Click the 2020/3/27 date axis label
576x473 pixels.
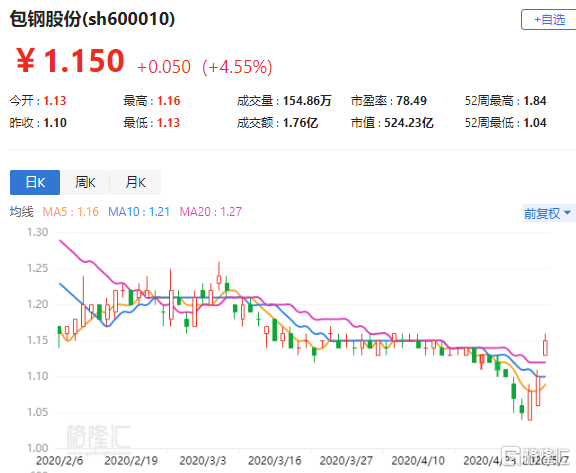coord(346,461)
